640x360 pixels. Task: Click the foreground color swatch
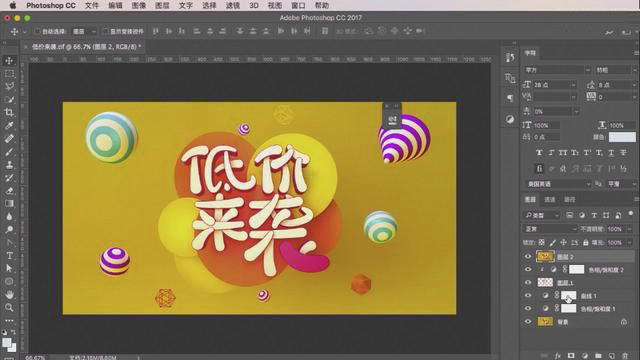point(7,342)
